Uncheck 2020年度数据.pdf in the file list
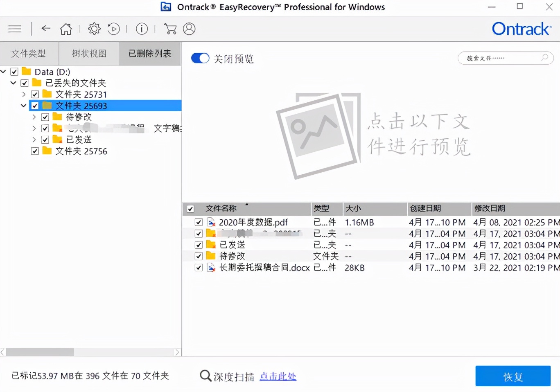This screenshot has width=560, height=392. tap(198, 222)
